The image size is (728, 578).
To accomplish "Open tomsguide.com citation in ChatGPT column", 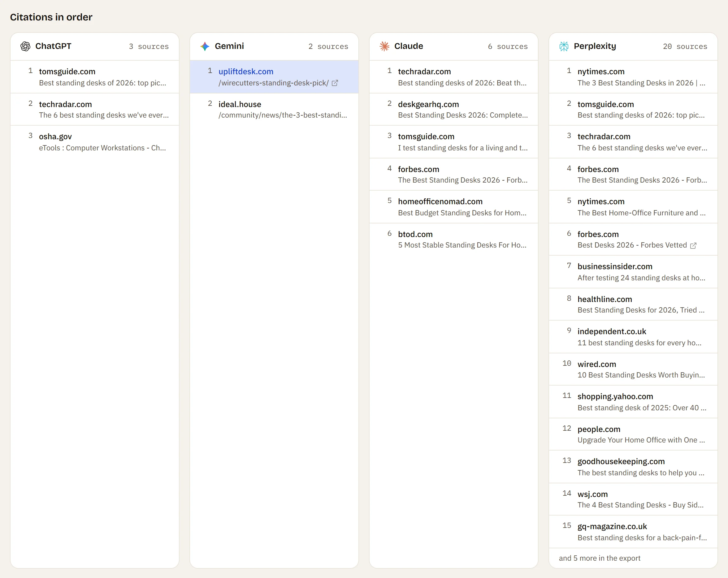I will (x=94, y=77).
